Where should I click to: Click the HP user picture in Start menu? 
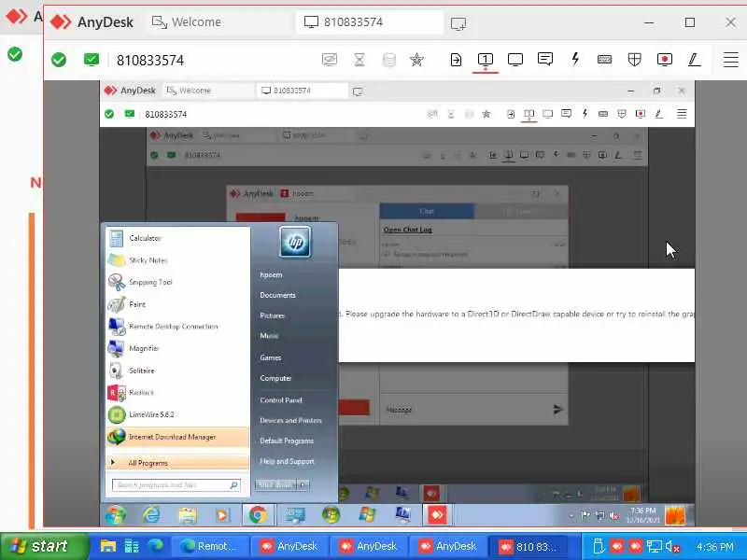click(x=295, y=243)
